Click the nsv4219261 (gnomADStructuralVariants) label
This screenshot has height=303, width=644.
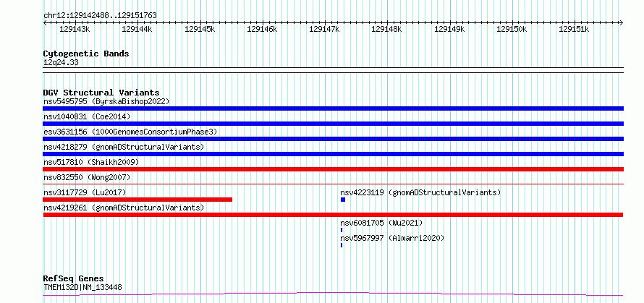(x=124, y=208)
